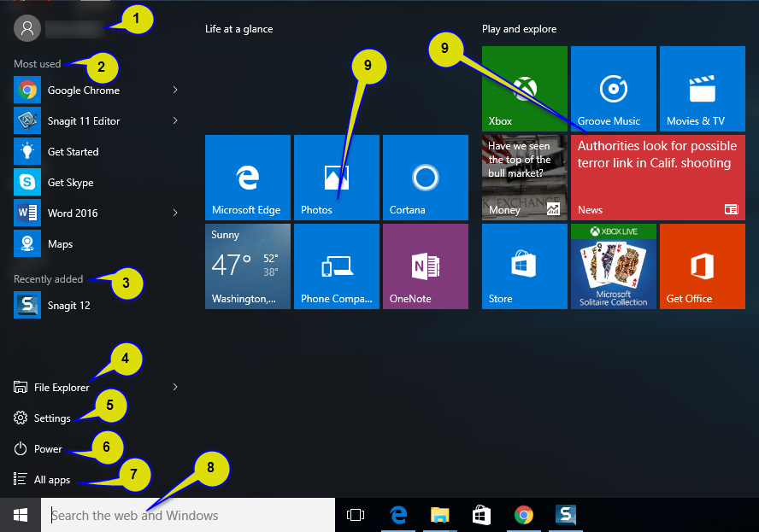
Task: Click the user account avatar
Action: [27, 28]
